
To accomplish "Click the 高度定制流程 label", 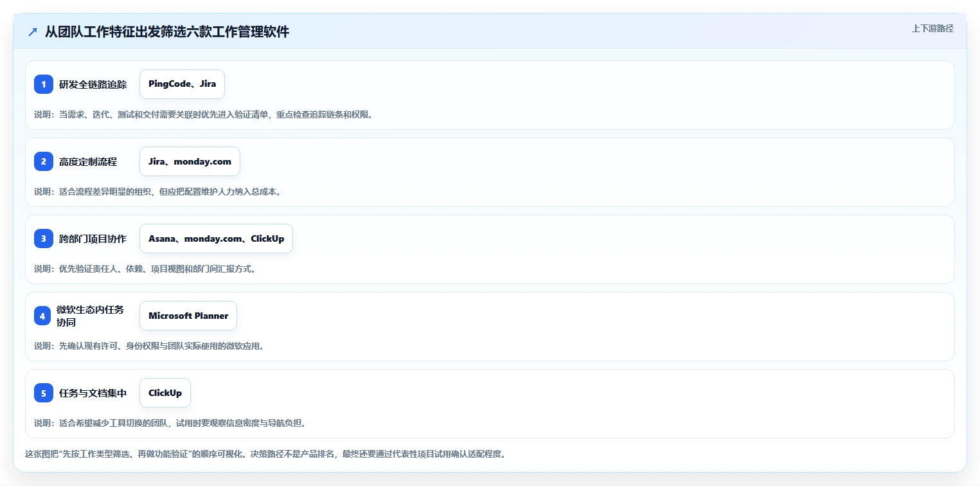I will [x=88, y=161].
